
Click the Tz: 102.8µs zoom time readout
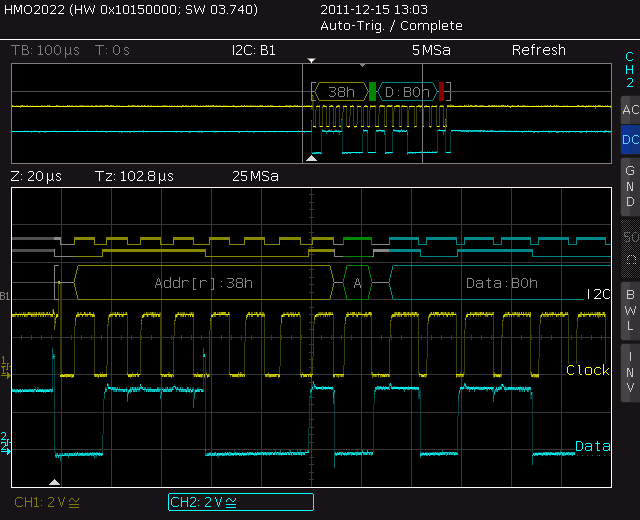pos(134,176)
